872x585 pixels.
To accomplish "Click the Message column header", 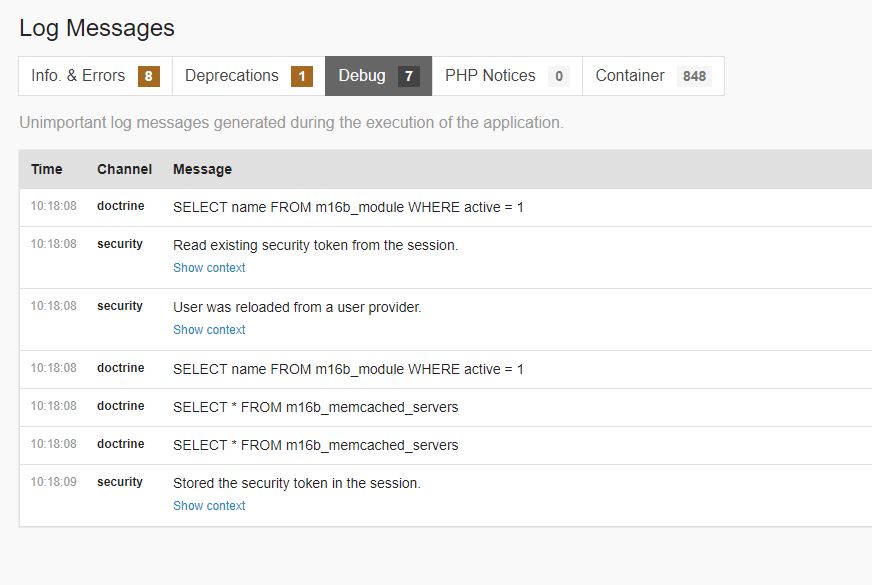I will coord(202,169).
